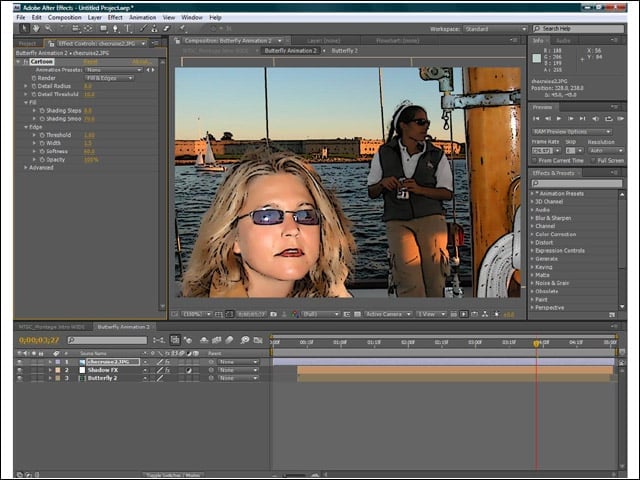Image resolution: width=640 pixels, height=480 pixels.
Task: Open the Render Fill & Edges dropdown
Action: (x=109, y=78)
